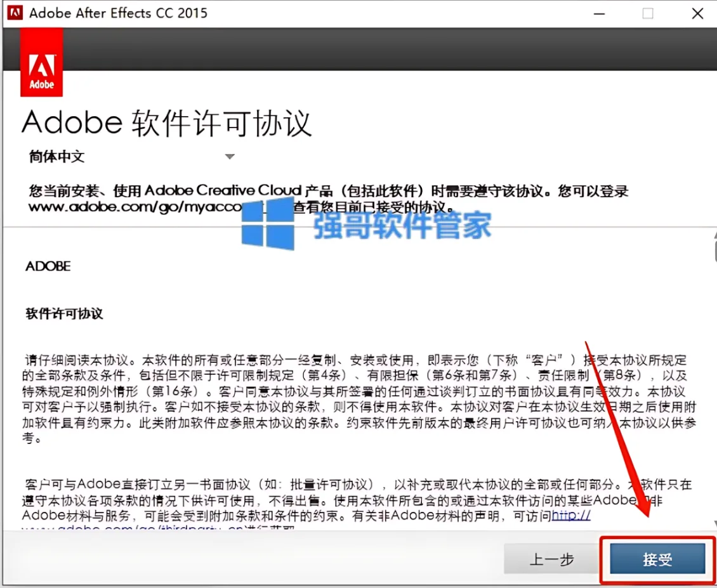Click the After Effects title bar icon
This screenshot has height=588, width=717.
(x=15, y=13)
